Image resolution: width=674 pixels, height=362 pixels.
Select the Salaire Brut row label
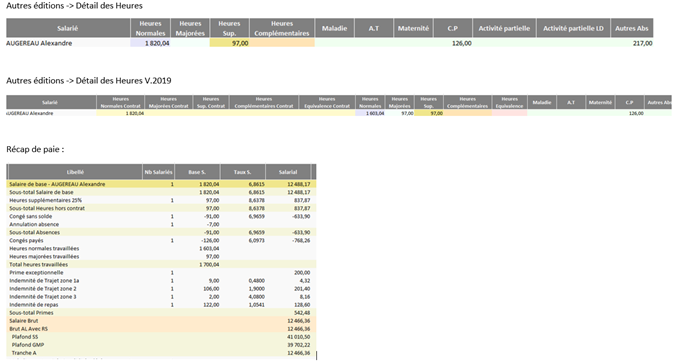(x=24, y=321)
